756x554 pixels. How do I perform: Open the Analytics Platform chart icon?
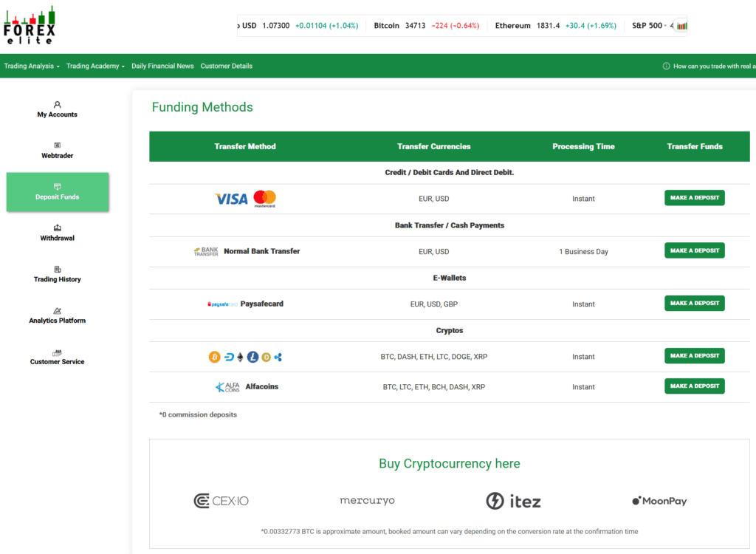click(57, 311)
